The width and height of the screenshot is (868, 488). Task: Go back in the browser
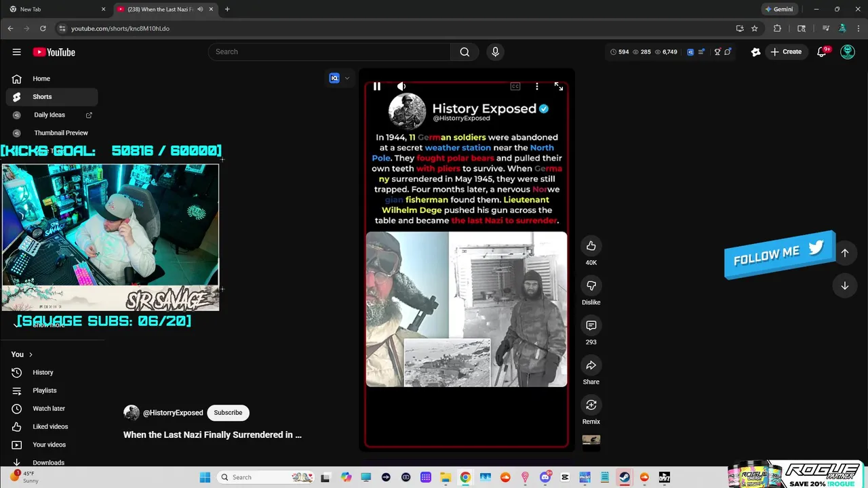[x=10, y=28]
